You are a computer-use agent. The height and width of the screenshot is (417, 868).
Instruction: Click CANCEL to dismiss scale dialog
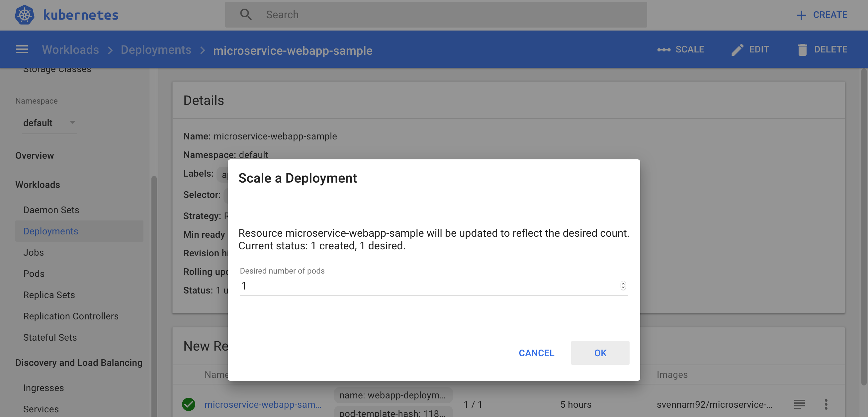[x=536, y=353]
